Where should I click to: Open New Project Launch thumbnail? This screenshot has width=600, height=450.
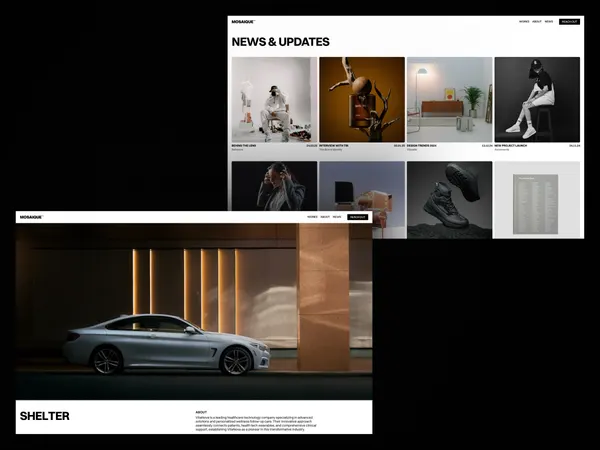537,99
